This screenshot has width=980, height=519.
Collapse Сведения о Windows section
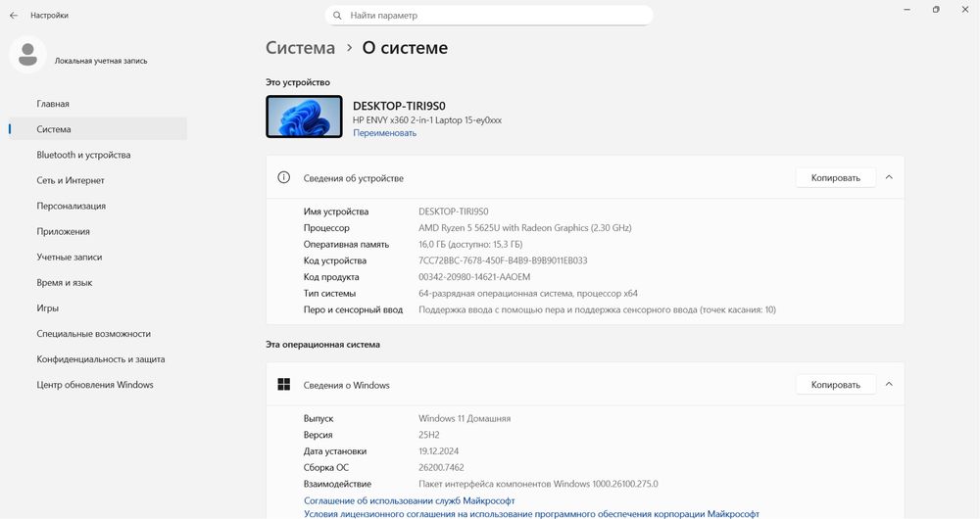pyautogui.click(x=889, y=384)
